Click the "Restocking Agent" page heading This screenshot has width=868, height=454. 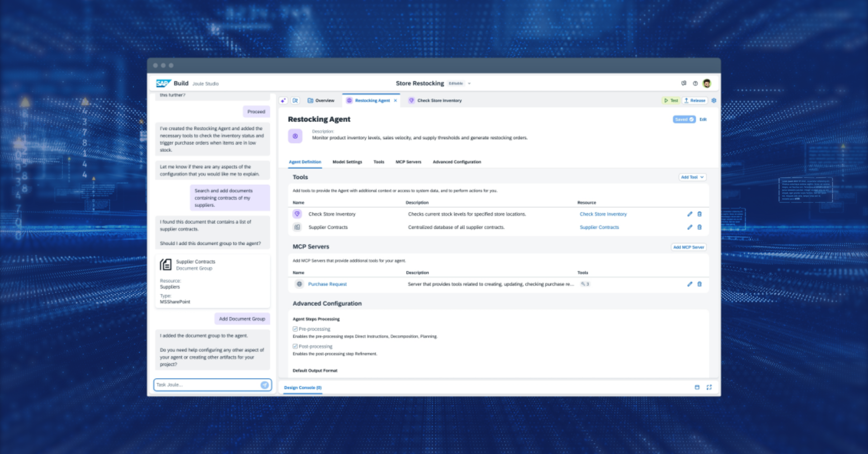319,119
